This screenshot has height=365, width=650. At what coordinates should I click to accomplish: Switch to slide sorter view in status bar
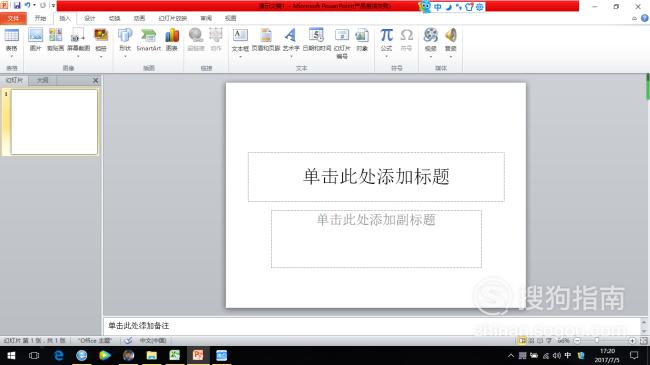531,341
